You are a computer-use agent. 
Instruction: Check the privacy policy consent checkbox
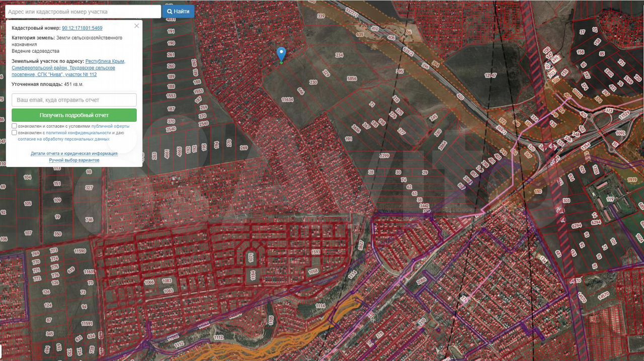tap(15, 133)
